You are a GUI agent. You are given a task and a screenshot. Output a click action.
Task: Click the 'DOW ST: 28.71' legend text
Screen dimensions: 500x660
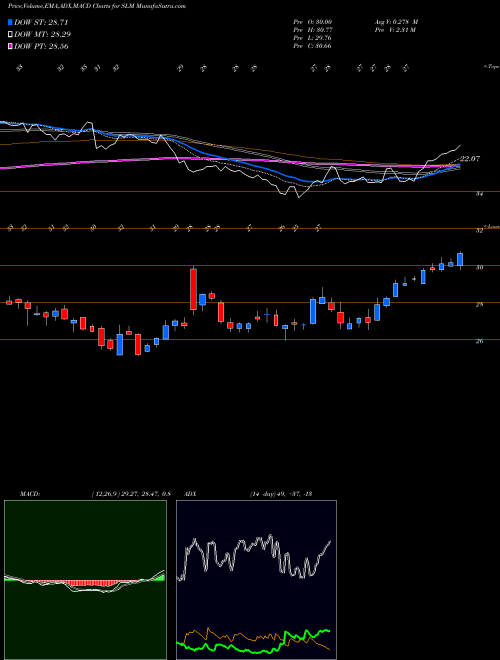41,22
